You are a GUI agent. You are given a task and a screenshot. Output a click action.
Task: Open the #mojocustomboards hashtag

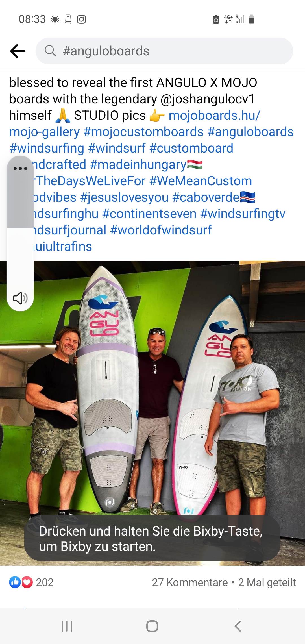[143, 132]
